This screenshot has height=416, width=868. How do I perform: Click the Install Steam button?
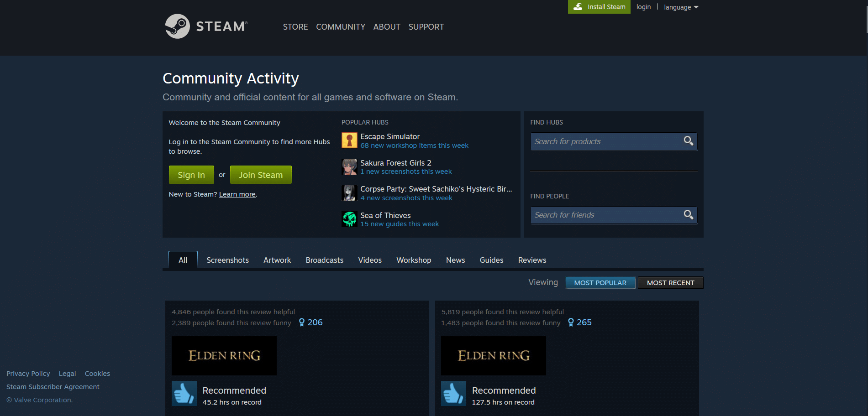599,7
